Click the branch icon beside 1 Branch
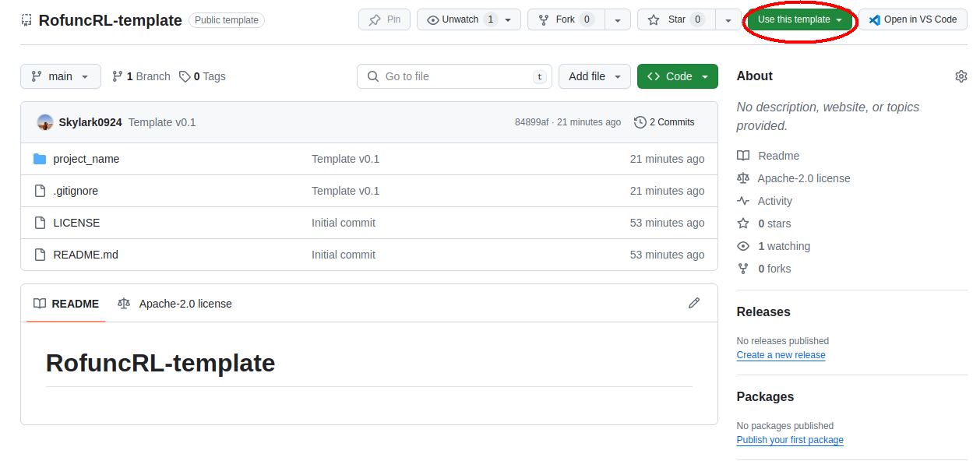Viewport: 980px width, 468px height. [x=118, y=76]
